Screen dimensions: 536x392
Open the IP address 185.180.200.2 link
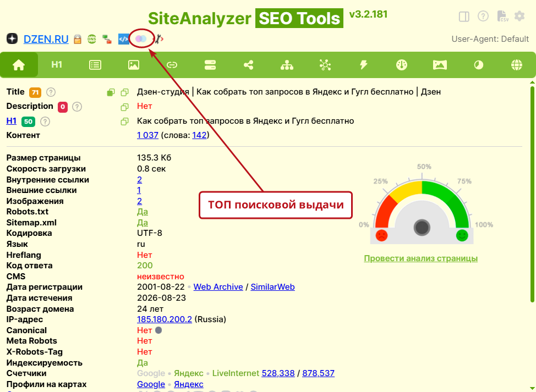[x=165, y=319]
